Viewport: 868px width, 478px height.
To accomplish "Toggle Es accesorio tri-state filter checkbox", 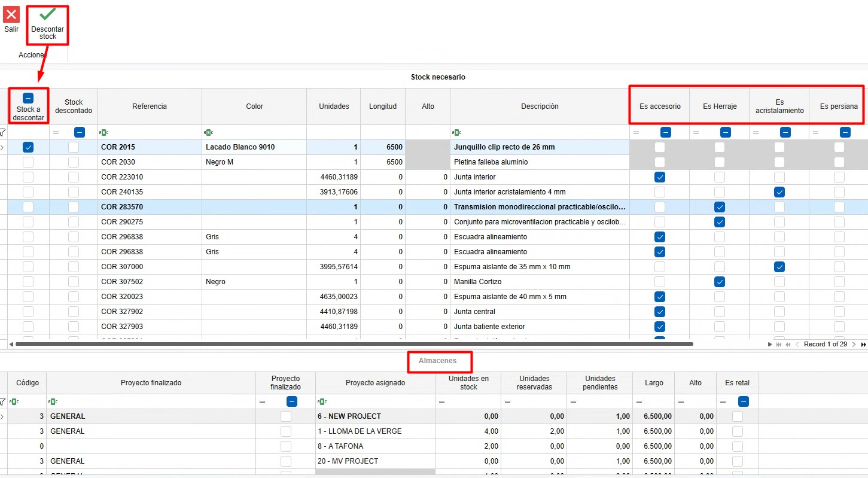I will (666, 132).
